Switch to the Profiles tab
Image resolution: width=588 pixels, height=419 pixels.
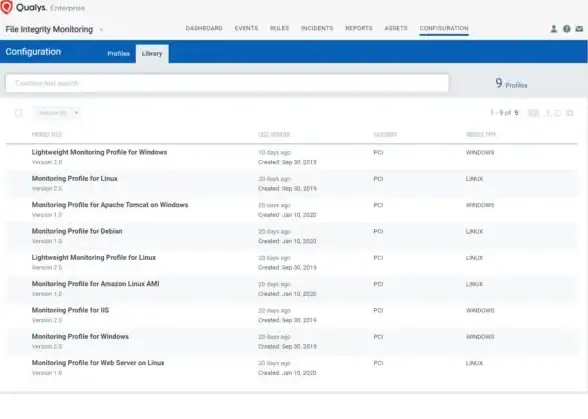click(118, 54)
